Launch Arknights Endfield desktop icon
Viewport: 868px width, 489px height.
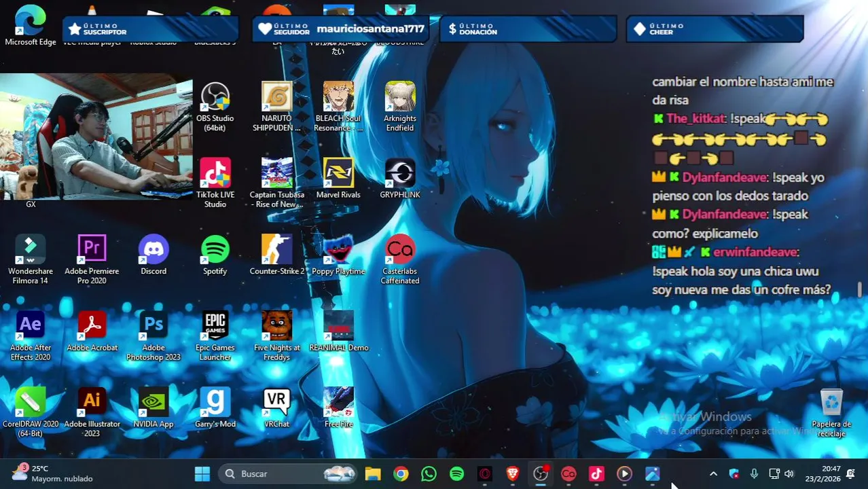click(x=399, y=107)
